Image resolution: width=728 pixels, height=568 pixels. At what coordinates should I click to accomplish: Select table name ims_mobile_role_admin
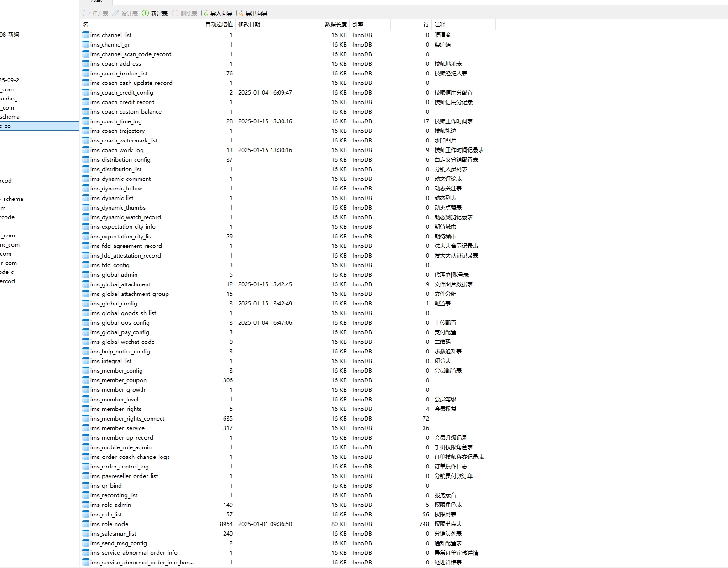click(x=121, y=447)
